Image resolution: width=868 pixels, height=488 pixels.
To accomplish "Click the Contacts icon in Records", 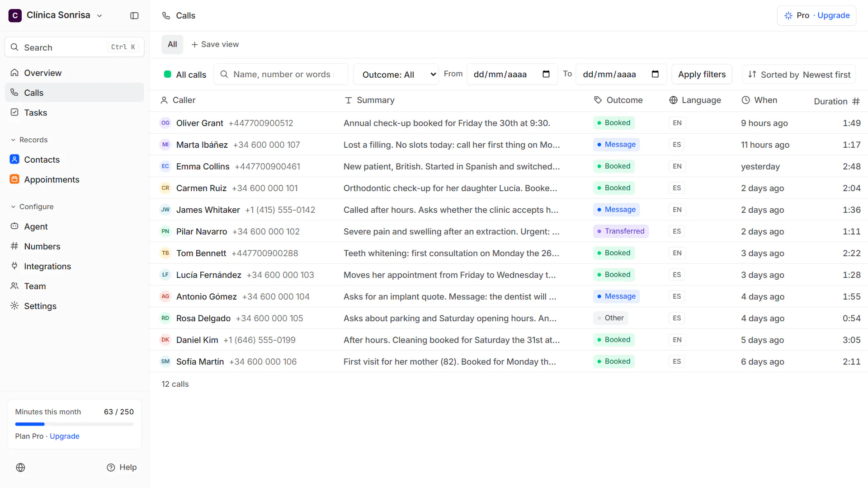I will (14, 160).
